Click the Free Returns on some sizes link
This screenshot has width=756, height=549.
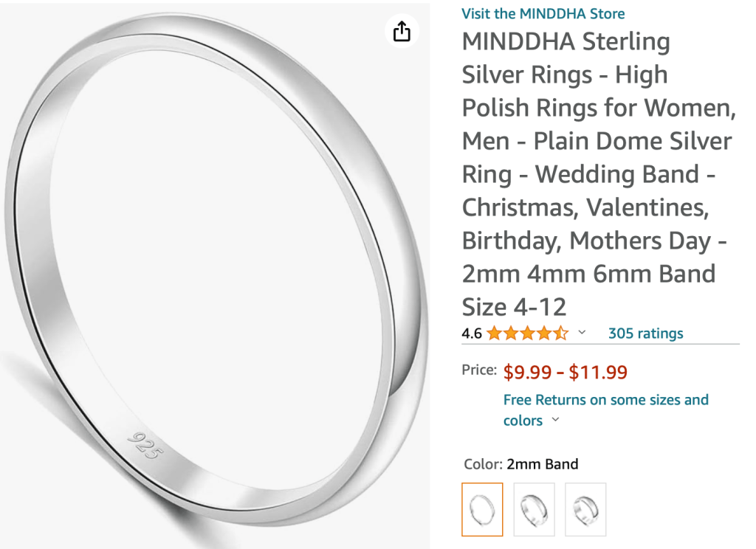[x=605, y=400]
